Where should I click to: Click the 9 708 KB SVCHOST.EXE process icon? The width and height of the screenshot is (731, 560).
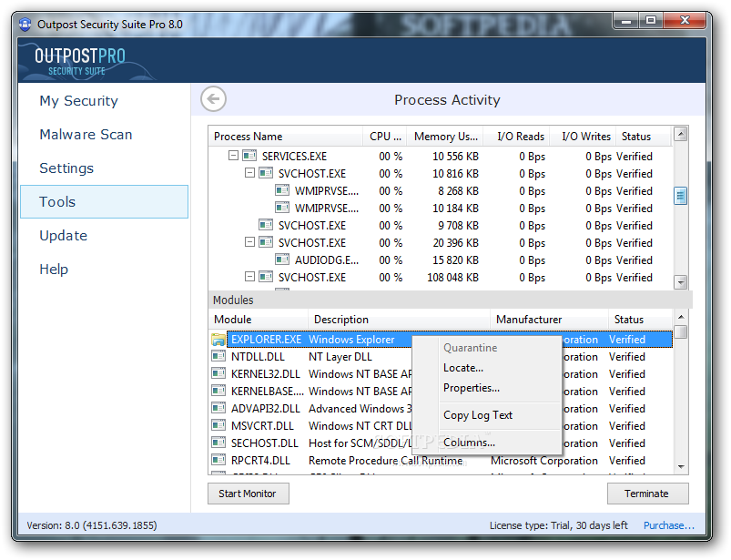[266, 225]
